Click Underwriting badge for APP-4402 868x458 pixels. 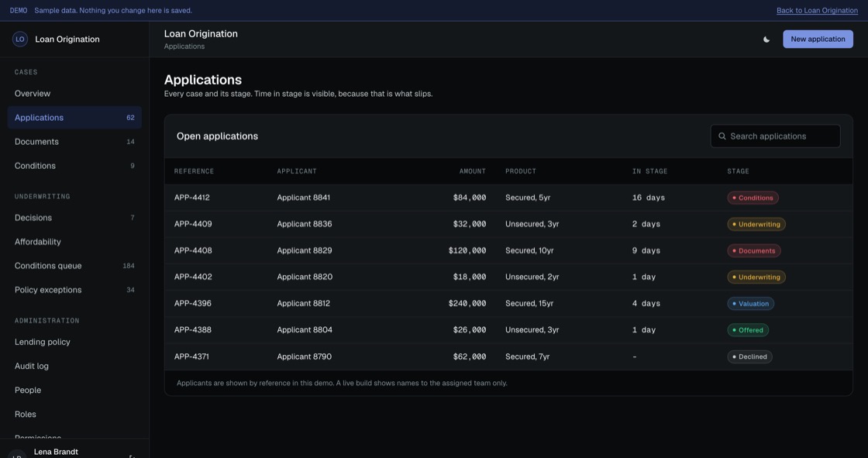pos(756,277)
